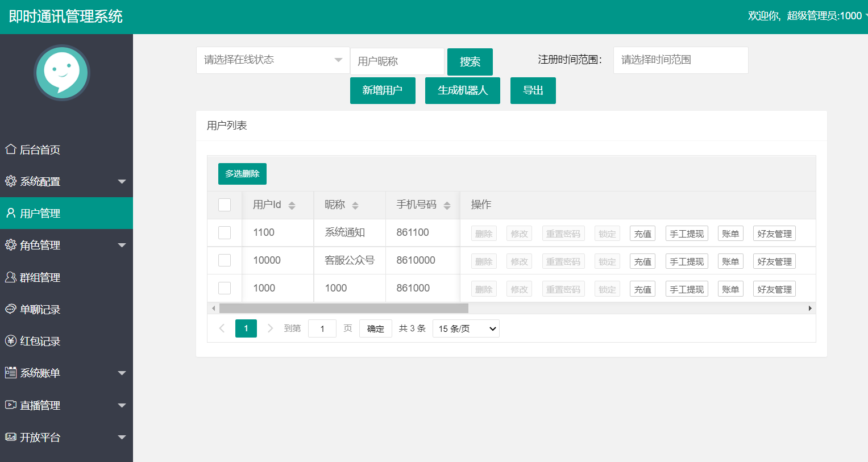Click the image icon beside 开放平台
This screenshot has height=462, width=868.
click(10, 437)
